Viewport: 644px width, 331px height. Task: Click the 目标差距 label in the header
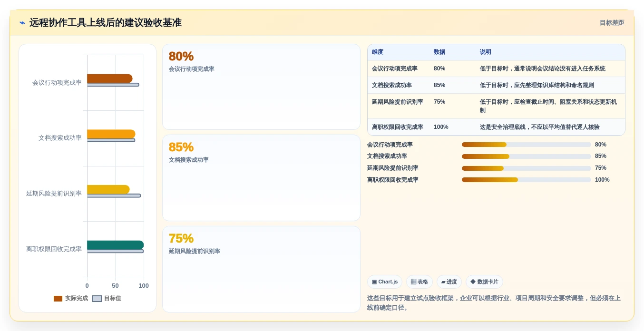[x=612, y=23]
